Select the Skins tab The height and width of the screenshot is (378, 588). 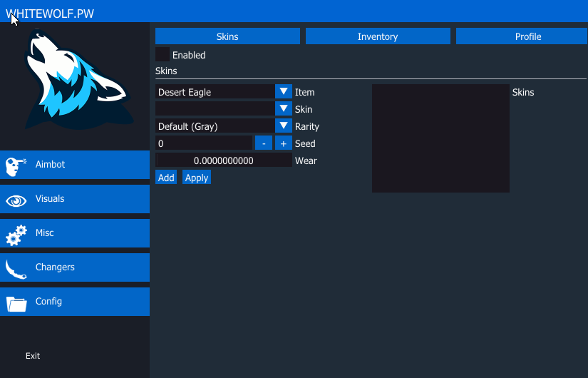click(227, 36)
